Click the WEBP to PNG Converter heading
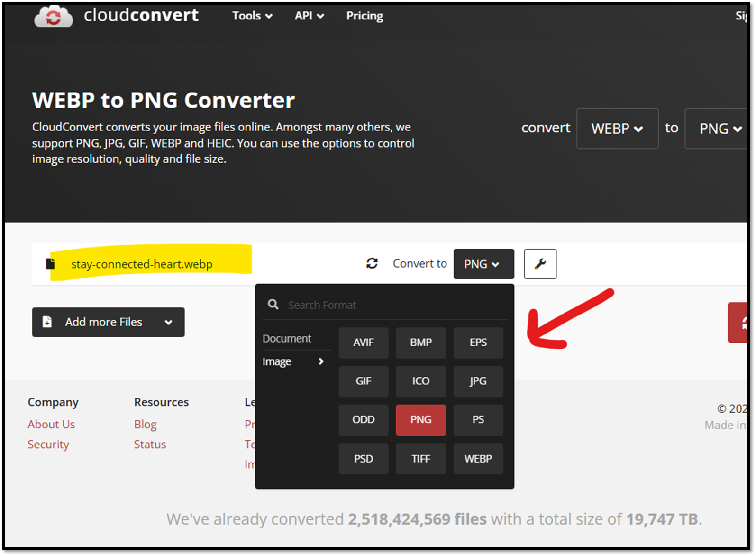 [x=164, y=100]
